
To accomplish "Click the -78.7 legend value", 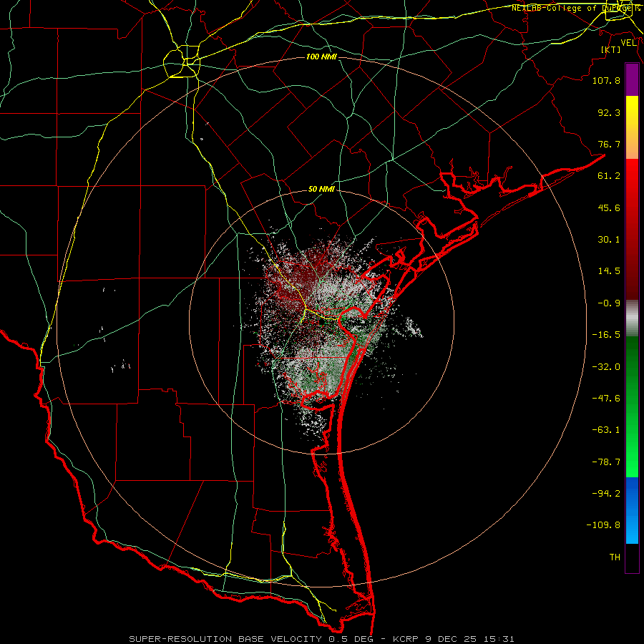I will (606, 462).
